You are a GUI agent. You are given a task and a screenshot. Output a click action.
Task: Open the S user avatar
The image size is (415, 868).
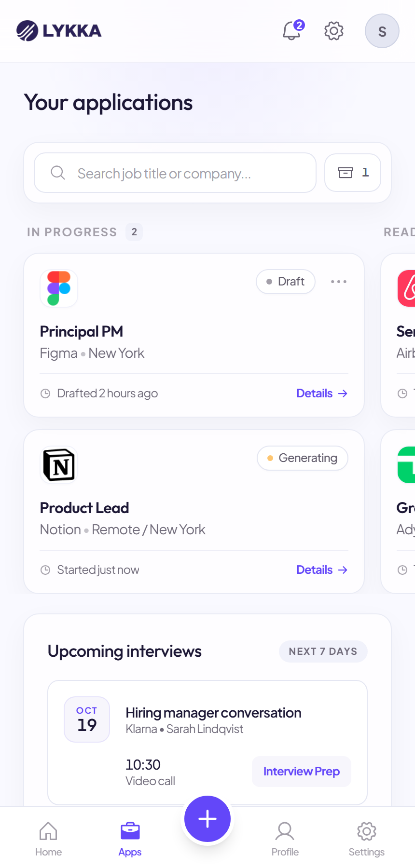(382, 31)
